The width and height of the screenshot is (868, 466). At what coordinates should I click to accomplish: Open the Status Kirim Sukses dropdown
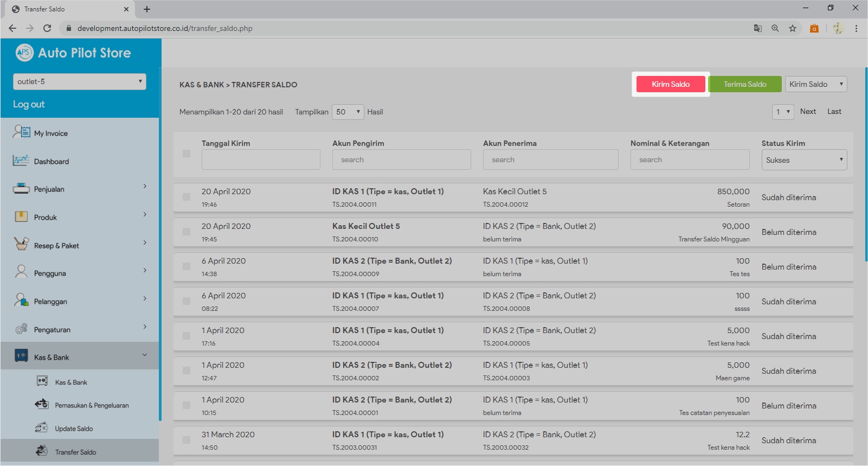click(804, 160)
